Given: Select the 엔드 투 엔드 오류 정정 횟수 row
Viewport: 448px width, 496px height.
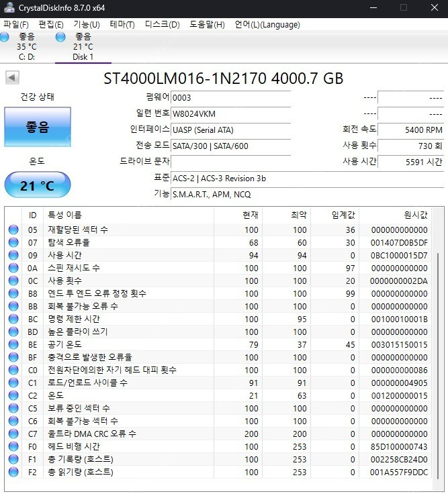Looking at the screenshot, I should tap(218, 293).
